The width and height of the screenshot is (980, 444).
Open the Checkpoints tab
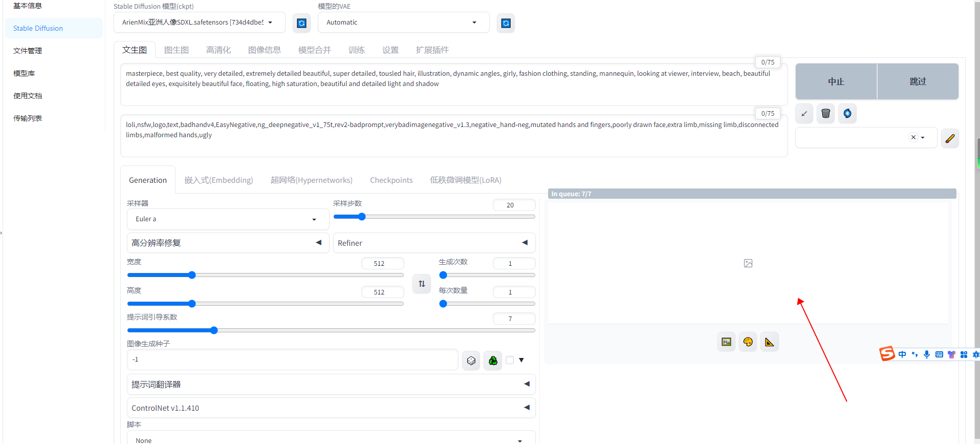point(391,180)
